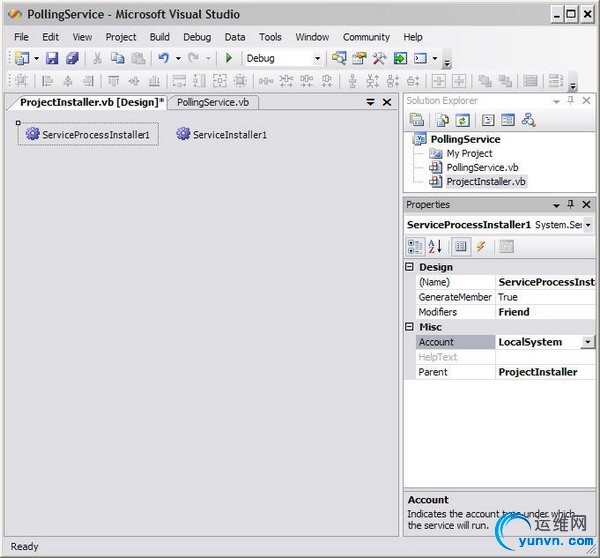The width and height of the screenshot is (600, 558).
Task: Open the Account value dropdown arrow
Action: [588, 341]
